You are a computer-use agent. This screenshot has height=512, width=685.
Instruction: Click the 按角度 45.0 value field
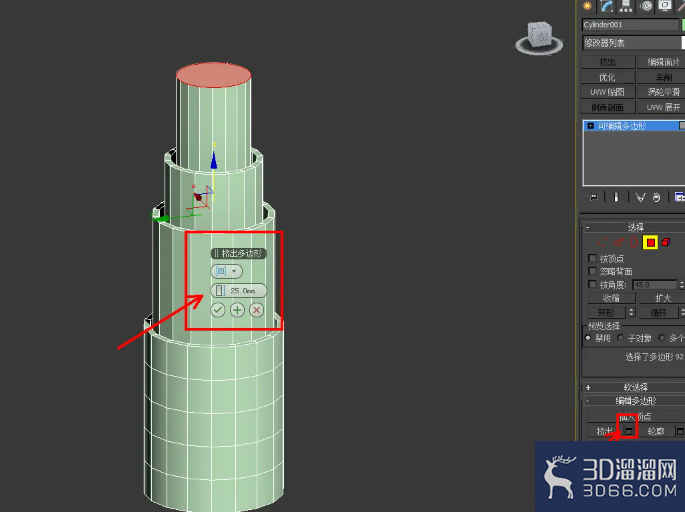coord(654,285)
